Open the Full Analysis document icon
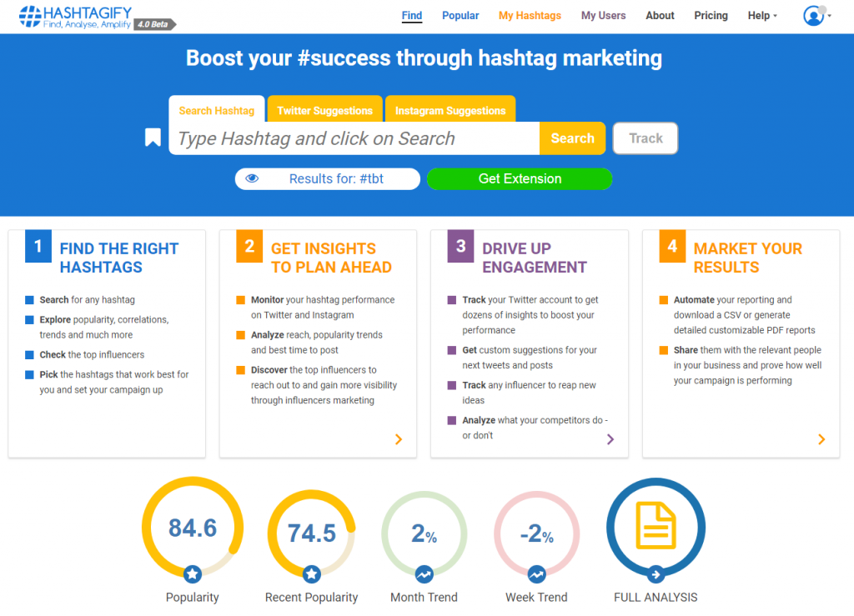This screenshot has width=854, height=616. (x=656, y=526)
